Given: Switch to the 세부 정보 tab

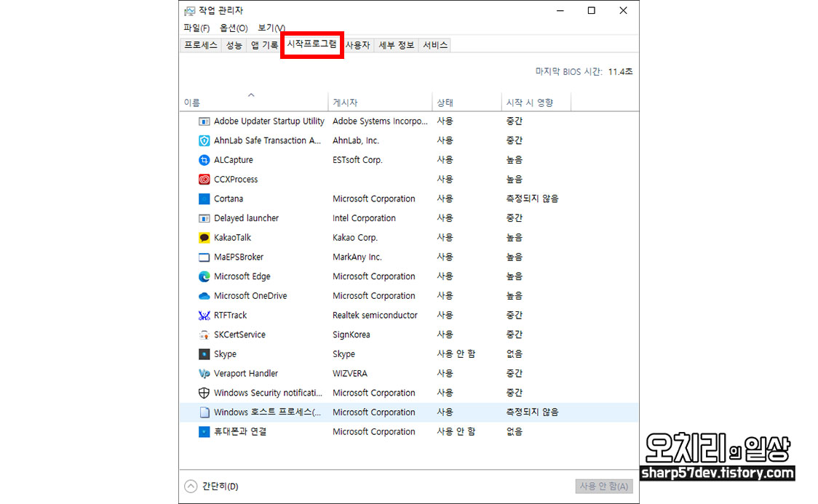Looking at the screenshot, I should pos(396,45).
